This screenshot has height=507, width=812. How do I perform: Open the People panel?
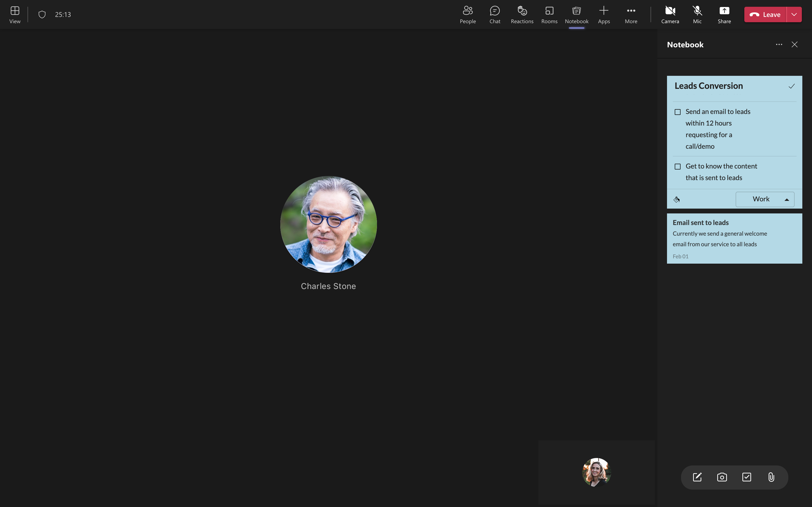(467, 14)
